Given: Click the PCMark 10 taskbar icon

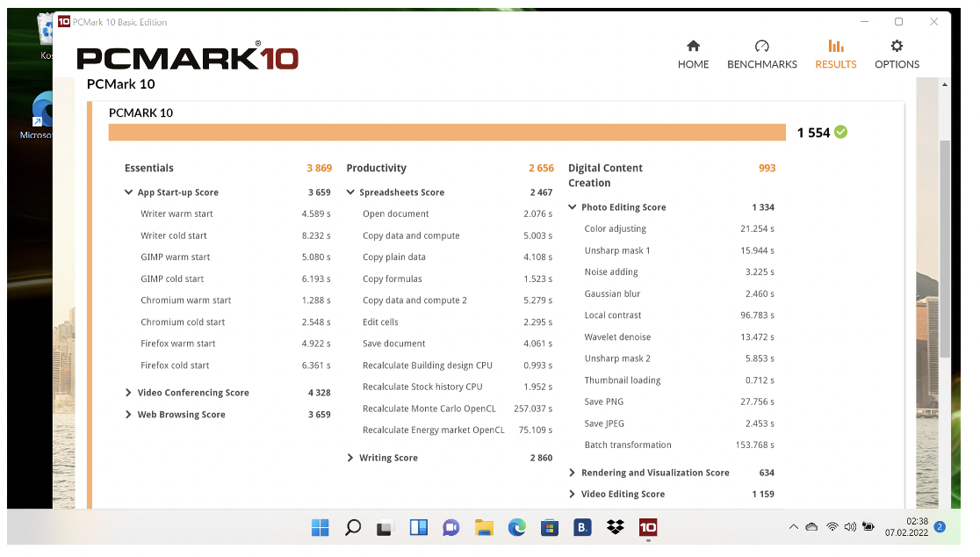Looking at the screenshot, I should 648,528.
